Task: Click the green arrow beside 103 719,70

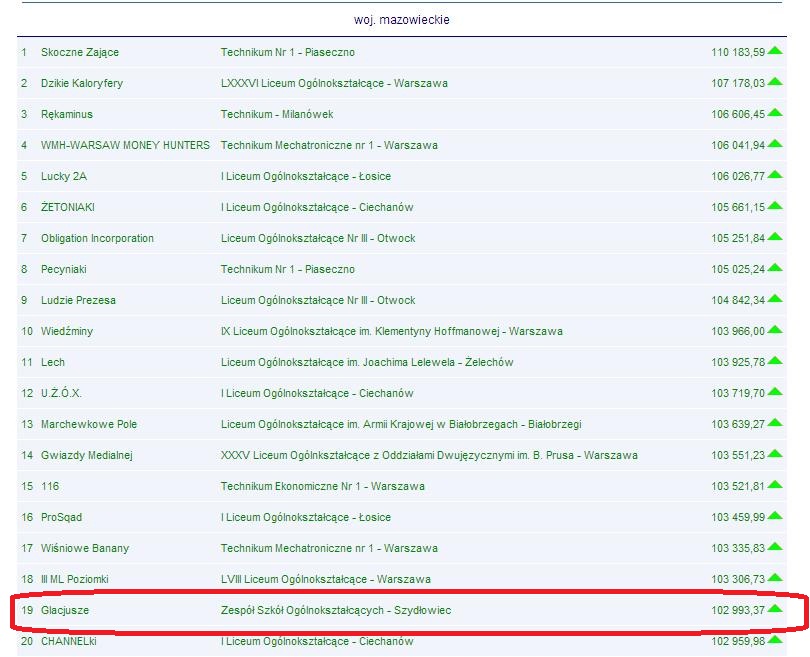Action: tap(775, 392)
